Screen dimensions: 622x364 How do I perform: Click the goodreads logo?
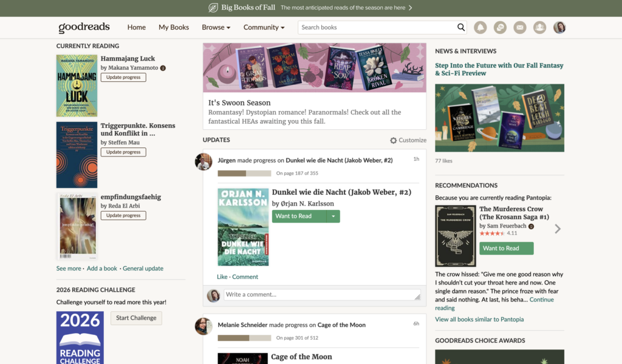pyautogui.click(x=84, y=27)
